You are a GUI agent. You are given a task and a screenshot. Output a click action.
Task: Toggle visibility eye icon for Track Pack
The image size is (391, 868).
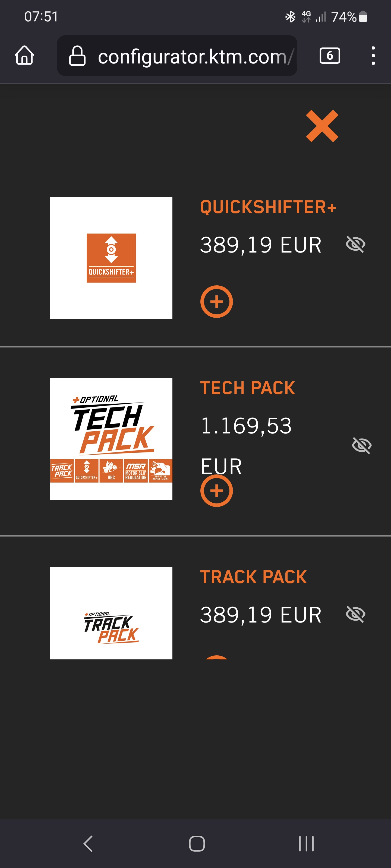(356, 614)
